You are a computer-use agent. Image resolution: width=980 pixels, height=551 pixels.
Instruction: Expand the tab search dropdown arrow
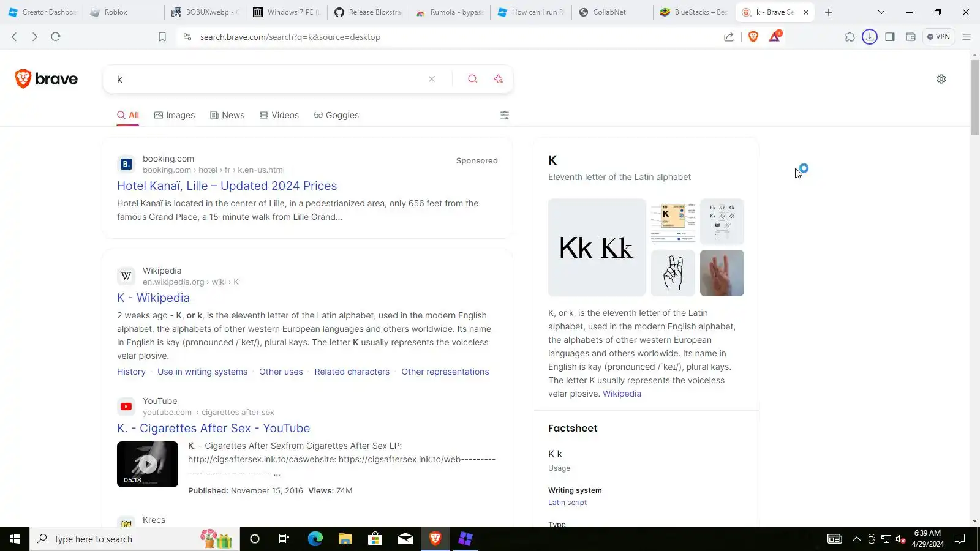pyautogui.click(x=881, y=12)
